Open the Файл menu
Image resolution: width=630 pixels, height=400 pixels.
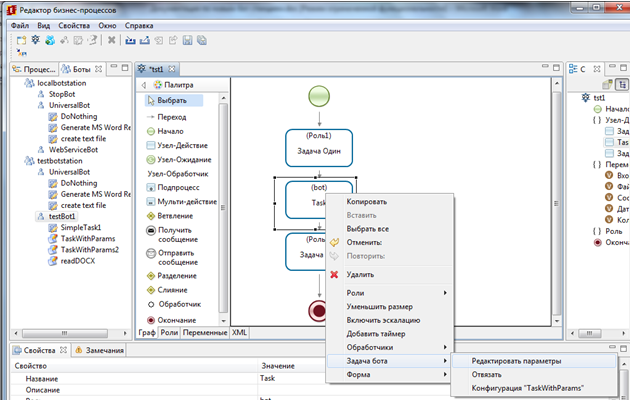click(x=20, y=26)
